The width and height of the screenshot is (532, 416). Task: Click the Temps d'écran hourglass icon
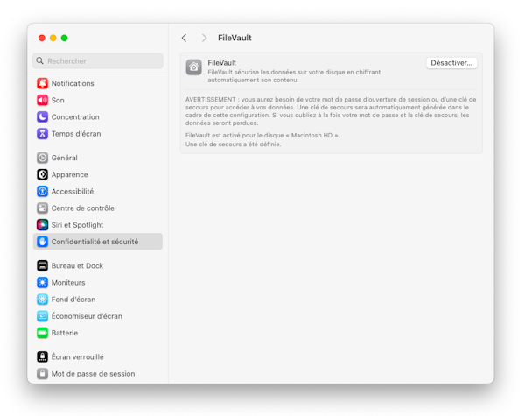coord(42,134)
